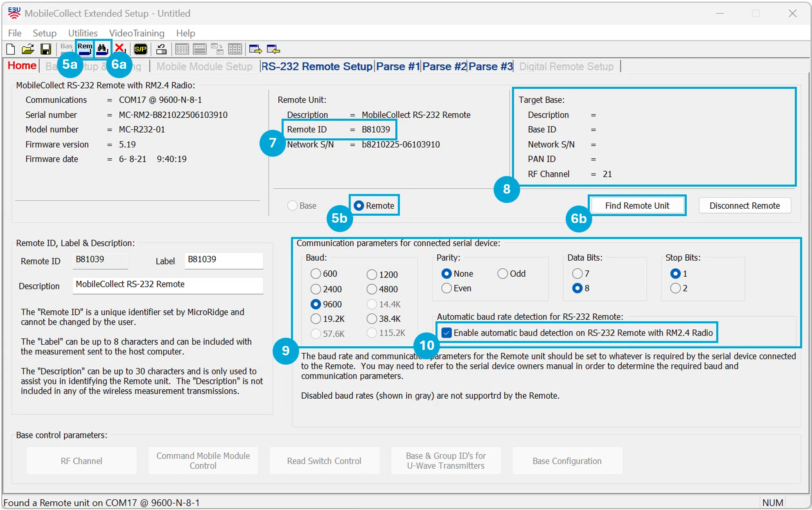812x510 pixels.
Task: Click Base & Group ID's for U-Wave Transmitters
Action: pos(446,461)
